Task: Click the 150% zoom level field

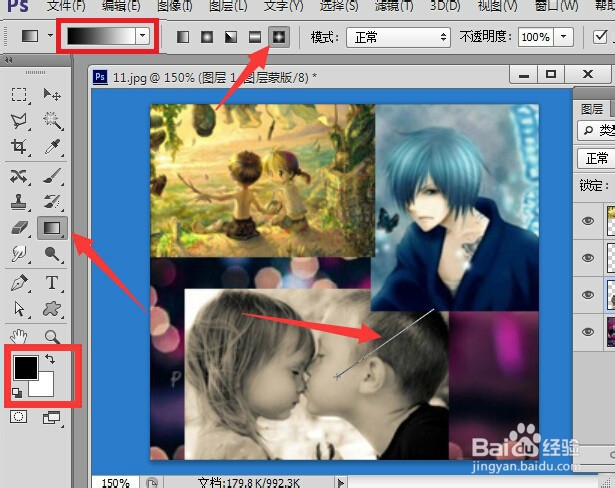Action: 115,483
